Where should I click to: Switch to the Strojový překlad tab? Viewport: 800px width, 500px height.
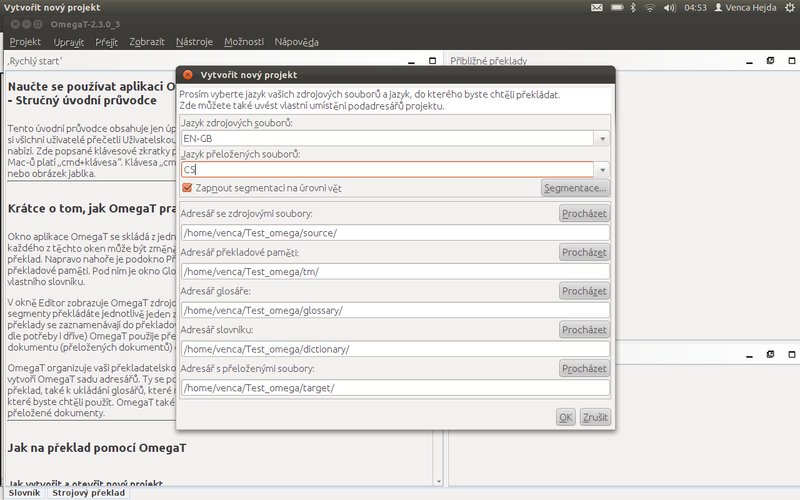89,492
